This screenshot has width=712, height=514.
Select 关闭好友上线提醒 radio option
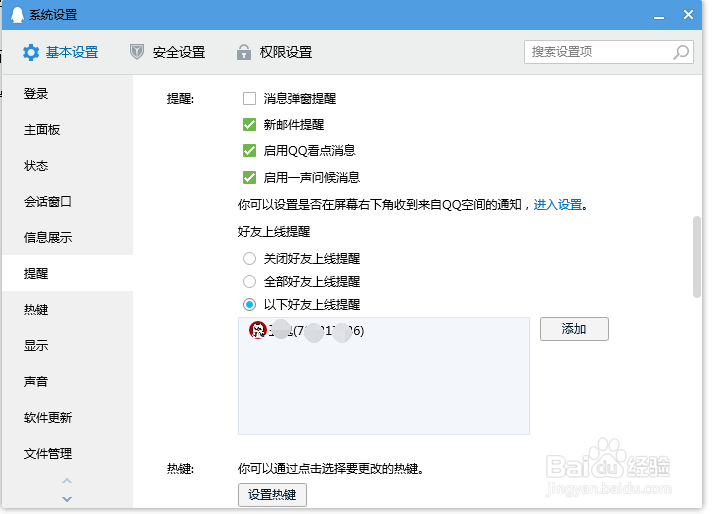pos(249,259)
